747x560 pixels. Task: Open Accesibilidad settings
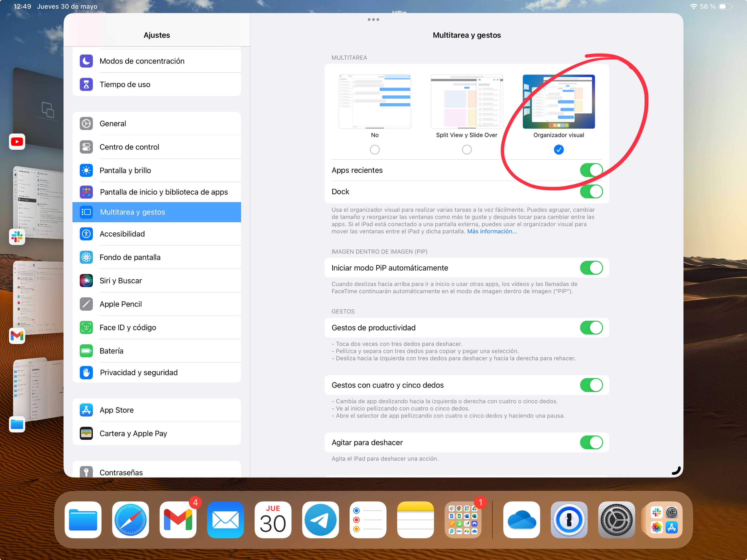click(x=157, y=234)
